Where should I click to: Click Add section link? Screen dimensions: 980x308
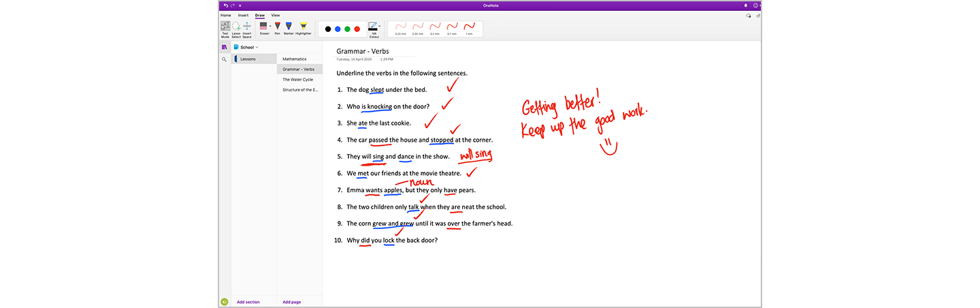tap(248, 302)
